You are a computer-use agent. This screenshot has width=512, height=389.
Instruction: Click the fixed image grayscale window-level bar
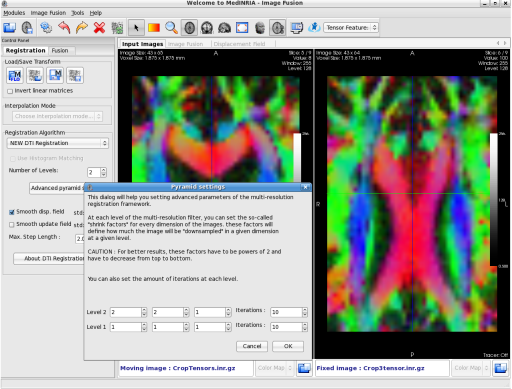tap(494, 199)
